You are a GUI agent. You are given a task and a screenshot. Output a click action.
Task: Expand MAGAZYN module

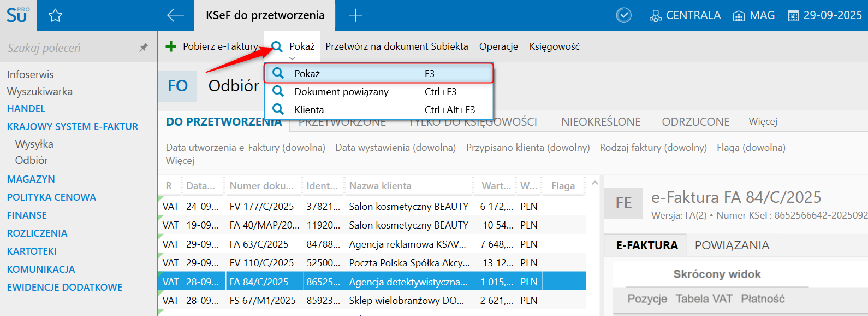31,179
